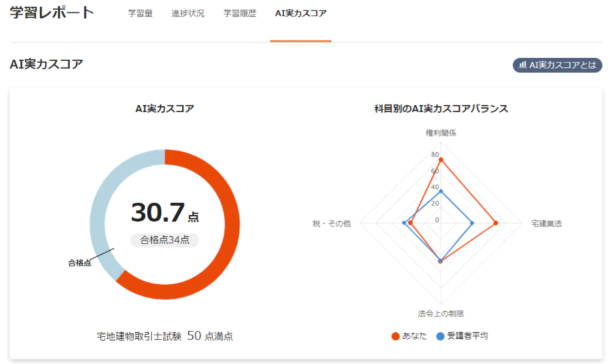Click the 宅建業法 axis label on the radar chart
This screenshot has height=364, width=614.
click(x=546, y=224)
